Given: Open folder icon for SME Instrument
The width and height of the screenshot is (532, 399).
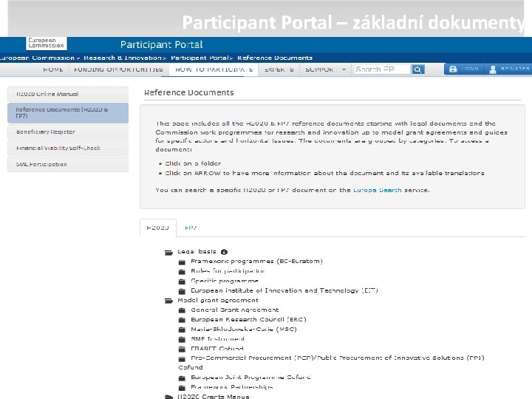Looking at the screenshot, I should click(182, 339).
